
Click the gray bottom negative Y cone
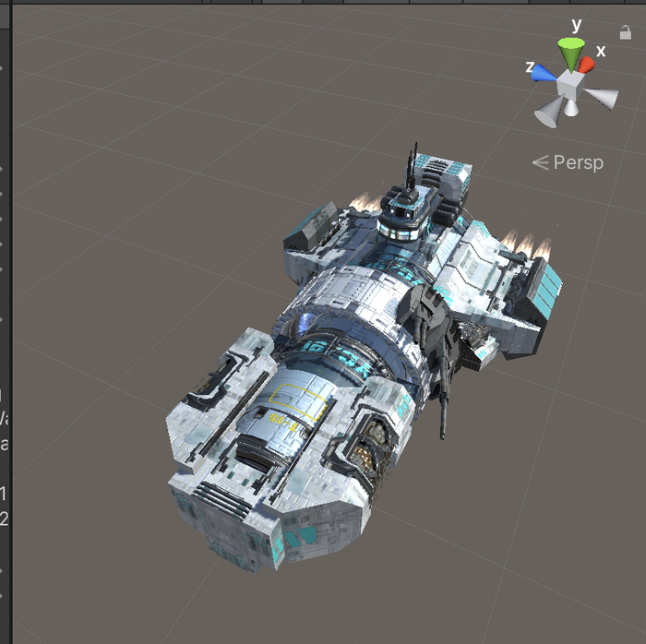coord(571,107)
